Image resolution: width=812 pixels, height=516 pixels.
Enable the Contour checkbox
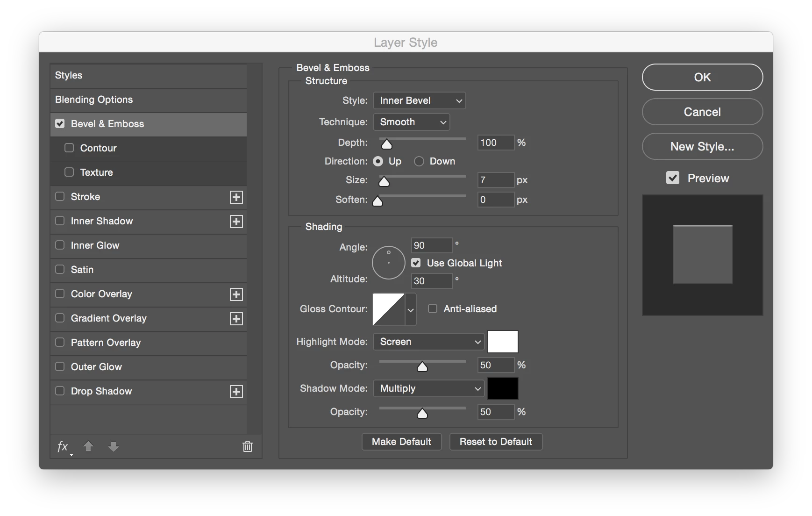coord(69,148)
